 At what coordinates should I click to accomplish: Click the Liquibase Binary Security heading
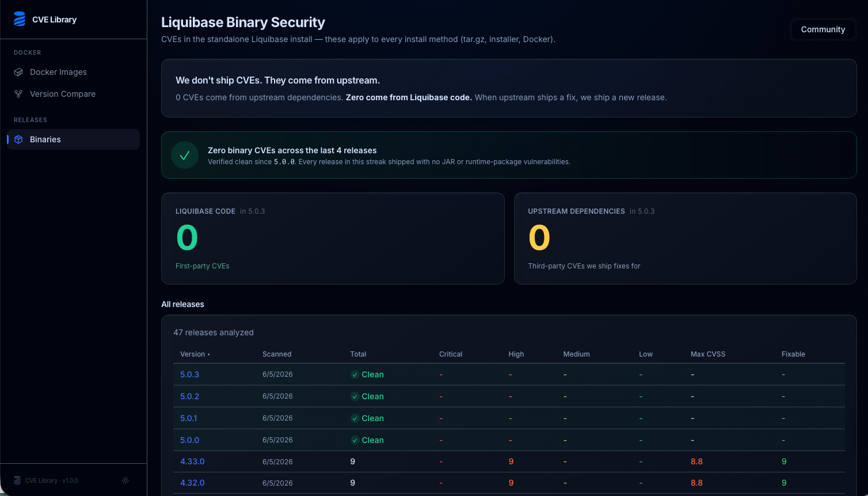pos(243,22)
